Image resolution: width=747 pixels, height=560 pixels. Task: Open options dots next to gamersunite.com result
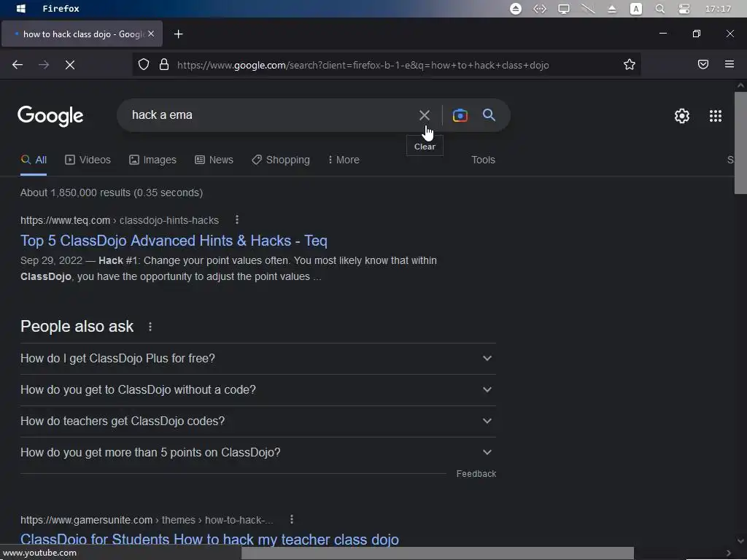[x=292, y=519]
